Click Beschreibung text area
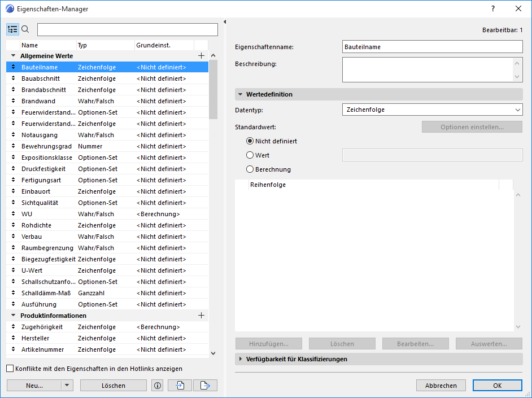The width and height of the screenshot is (532, 398). 432,69
